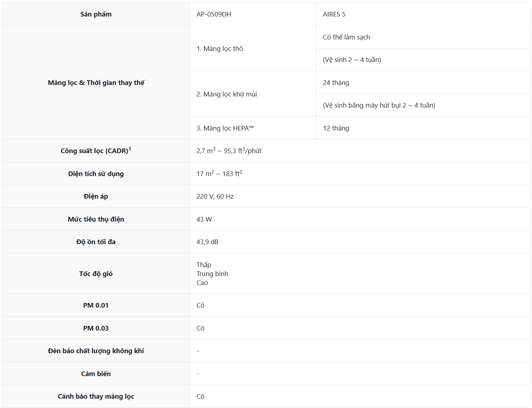Select the '43,9 dB' noise value
532x408 pixels.
(207, 242)
